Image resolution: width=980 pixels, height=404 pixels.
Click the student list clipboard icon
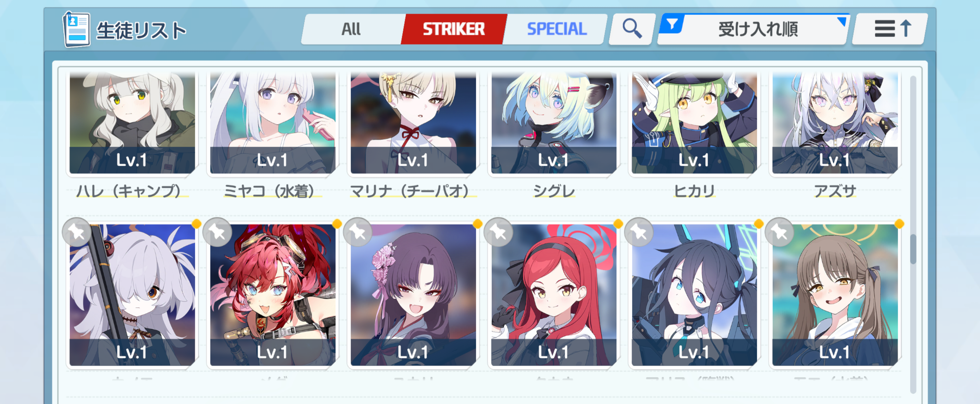(x=76, y=29)
